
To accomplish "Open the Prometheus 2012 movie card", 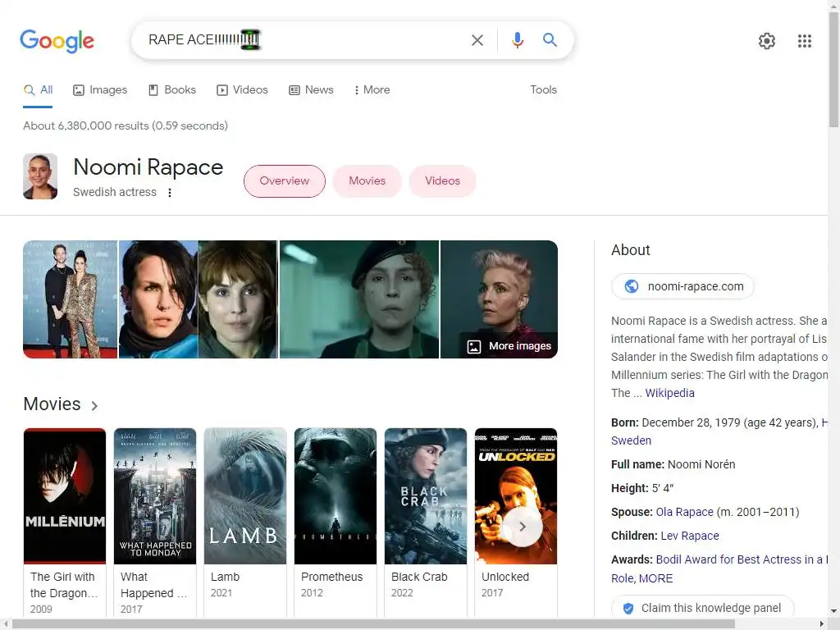I will pos(336,522).
